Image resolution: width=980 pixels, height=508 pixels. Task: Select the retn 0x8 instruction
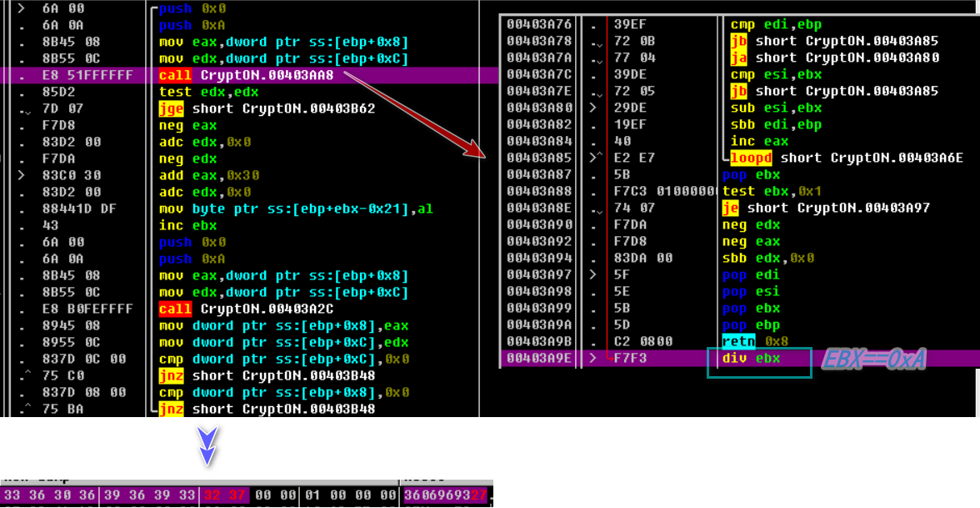pyautogui.click(x=755, y=341)
